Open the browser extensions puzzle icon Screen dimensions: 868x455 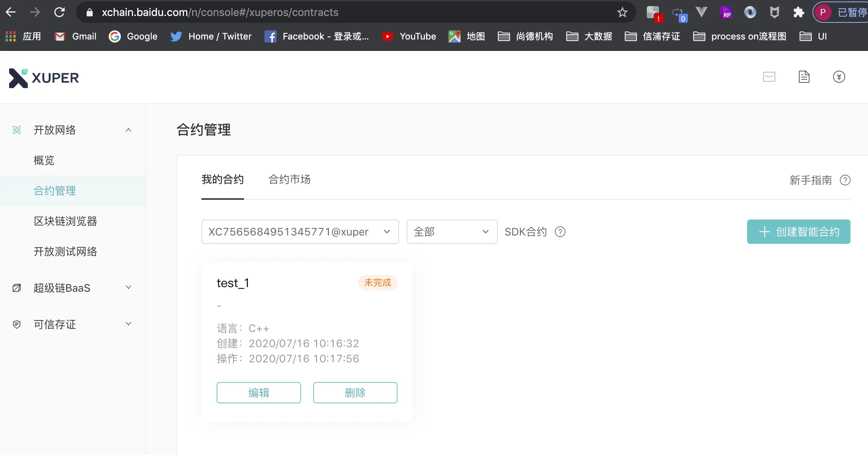(x=798, y=13)
